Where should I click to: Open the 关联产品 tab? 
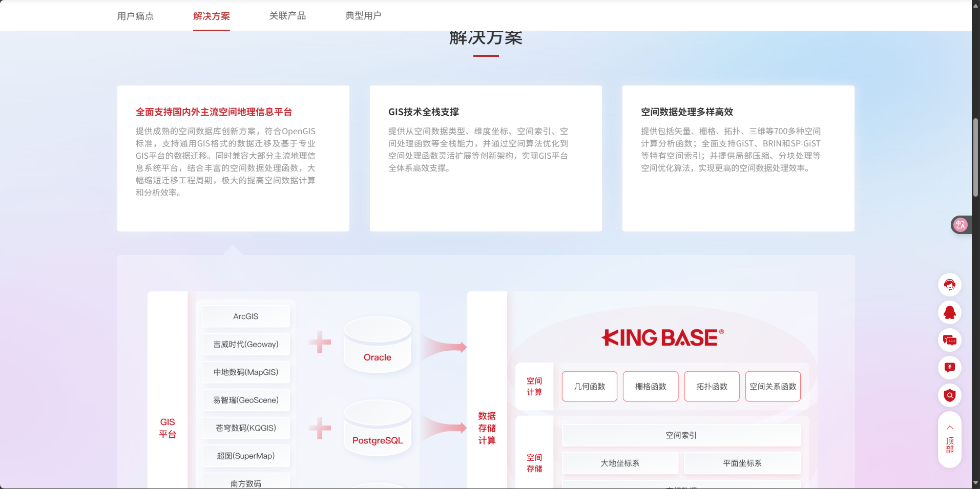pyautogui.click(x=287, y=16)
